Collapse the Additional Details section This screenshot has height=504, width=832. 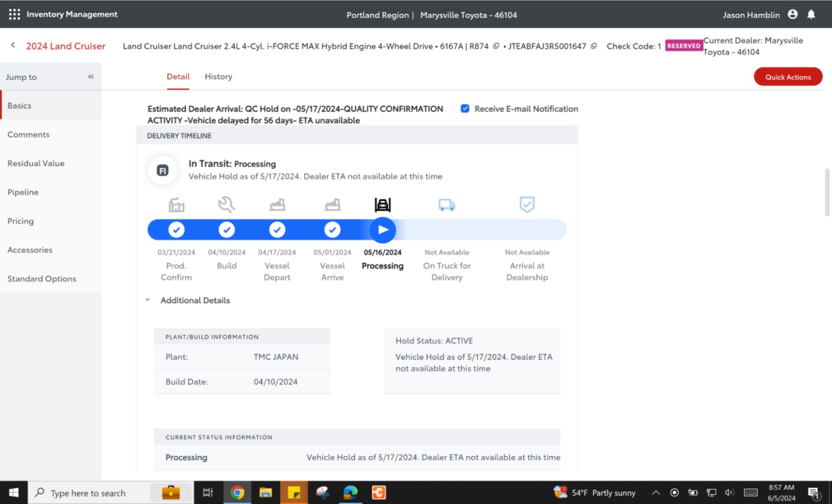click(x=148, y=300)
